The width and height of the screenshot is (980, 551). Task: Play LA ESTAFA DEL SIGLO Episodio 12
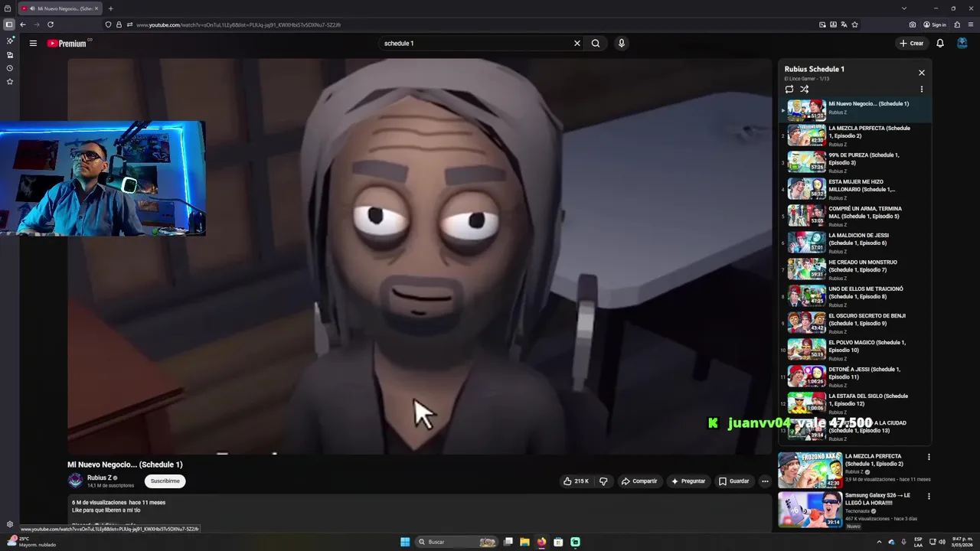tap(856, 403)
